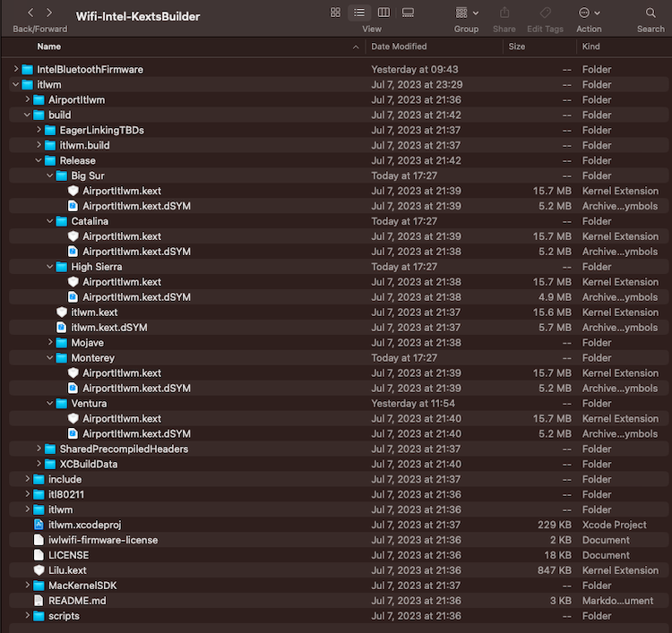Image resolution: width=672 pixels, height=633 pixels.
Task: Collapse the Release folder
Action: pos(39,160)
